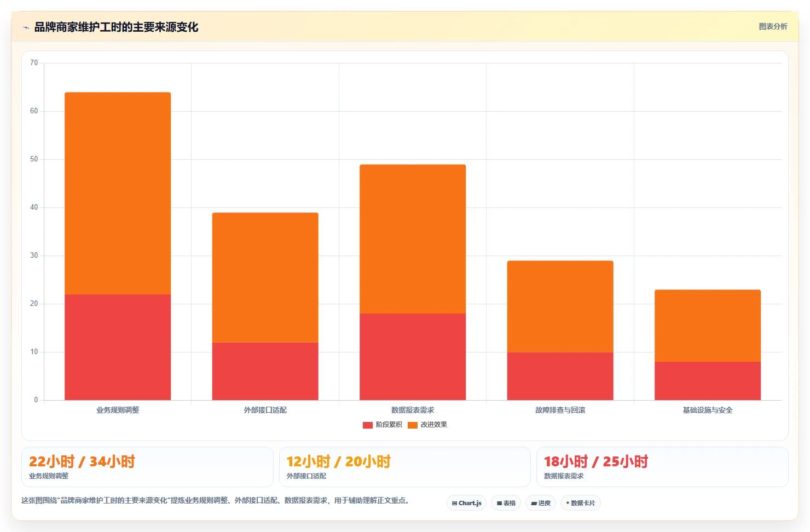
Task: Click the 业务规则调整 x-axis label
Action: tap(118, 410)
